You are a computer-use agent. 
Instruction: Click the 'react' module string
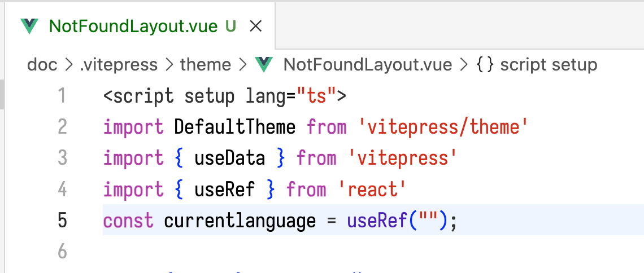click(372, 190)
